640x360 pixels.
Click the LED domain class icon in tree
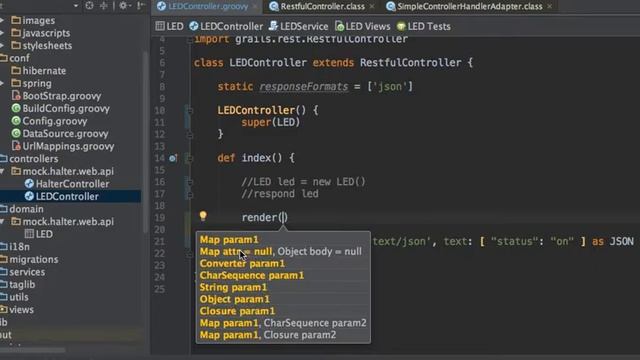tap(29, 234)
